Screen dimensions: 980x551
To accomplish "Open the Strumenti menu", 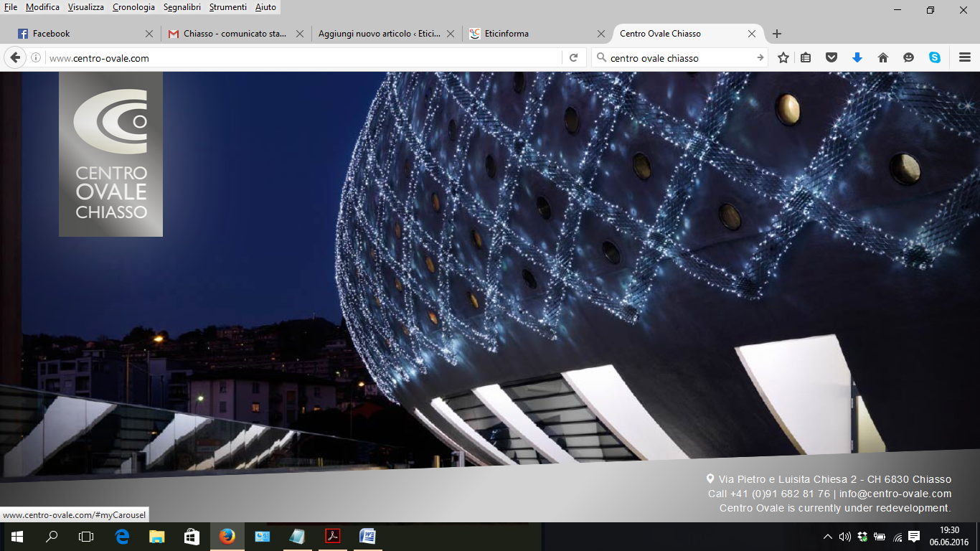I will point(228,7).
